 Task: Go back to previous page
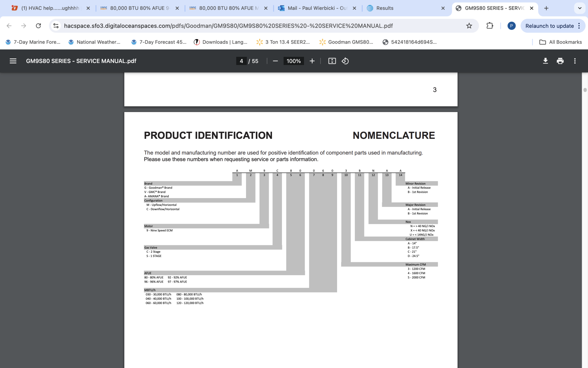[9, 26]
